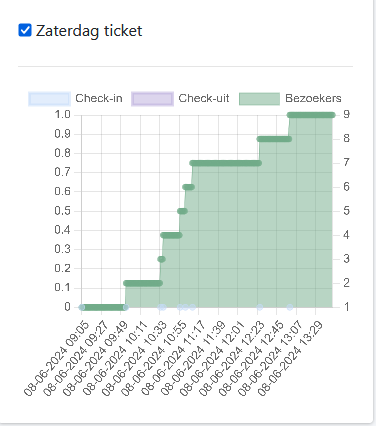Screen dimensions: 376x426
Task: Toggle Check-uit dataset via purple legend box
Action: click(153, 99)
